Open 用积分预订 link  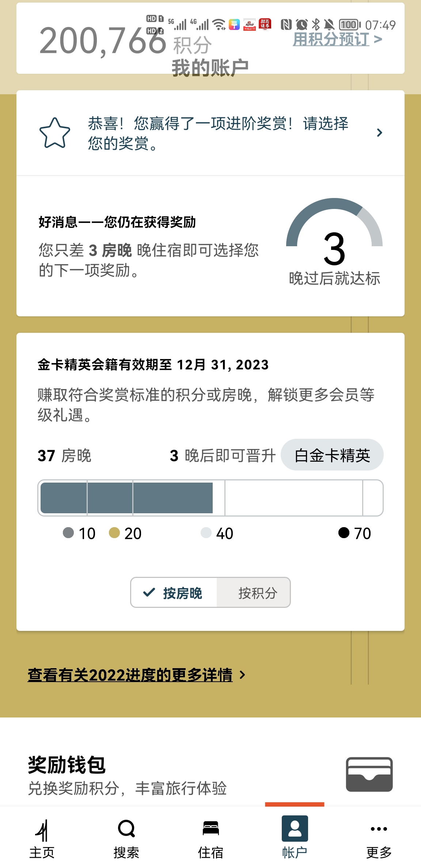pos(337,39)
